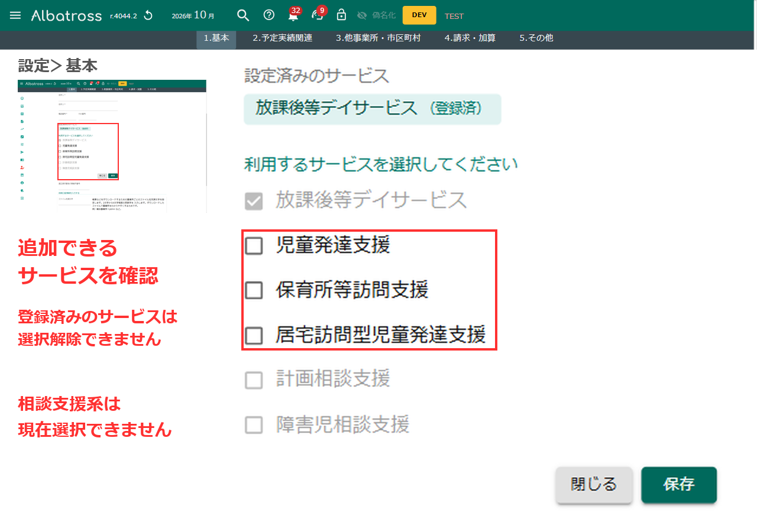The height and width of the screenshot is (532, 757).
Task: Switch to the 5.その他 tab
Action: coord(536,38)
